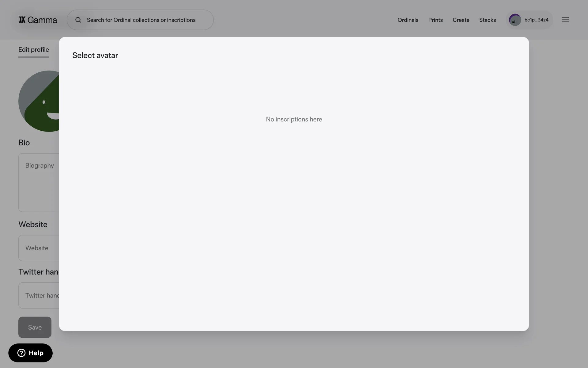
Task: Click the Select avatar dialog title
Action: click(x=95, y=56)
